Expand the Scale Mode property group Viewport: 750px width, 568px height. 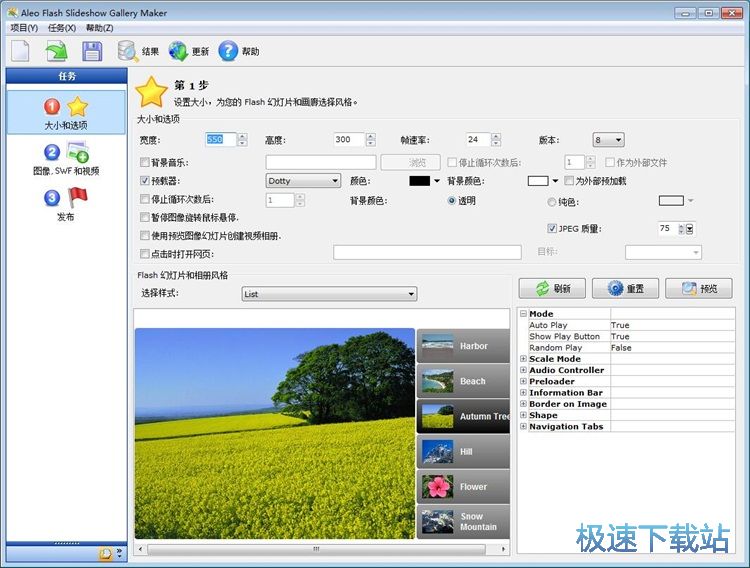pyautogui.click(x=523, y=359)
